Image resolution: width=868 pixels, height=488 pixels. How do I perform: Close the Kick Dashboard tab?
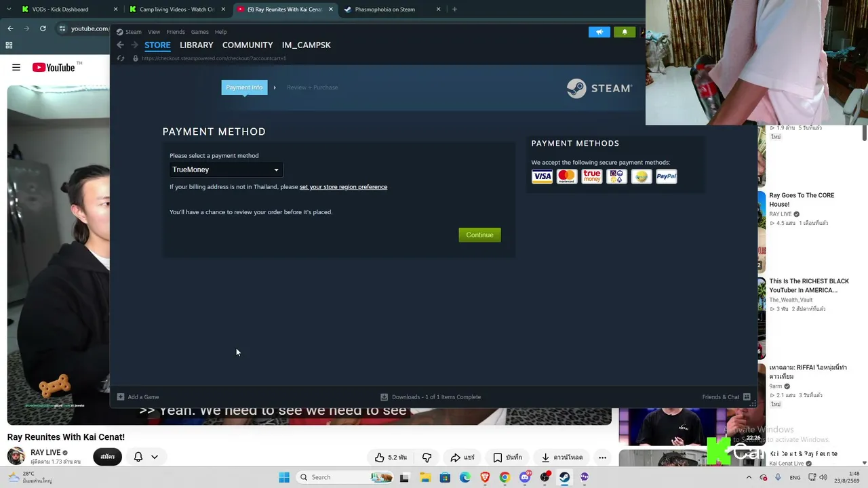(x=115, y=9)
